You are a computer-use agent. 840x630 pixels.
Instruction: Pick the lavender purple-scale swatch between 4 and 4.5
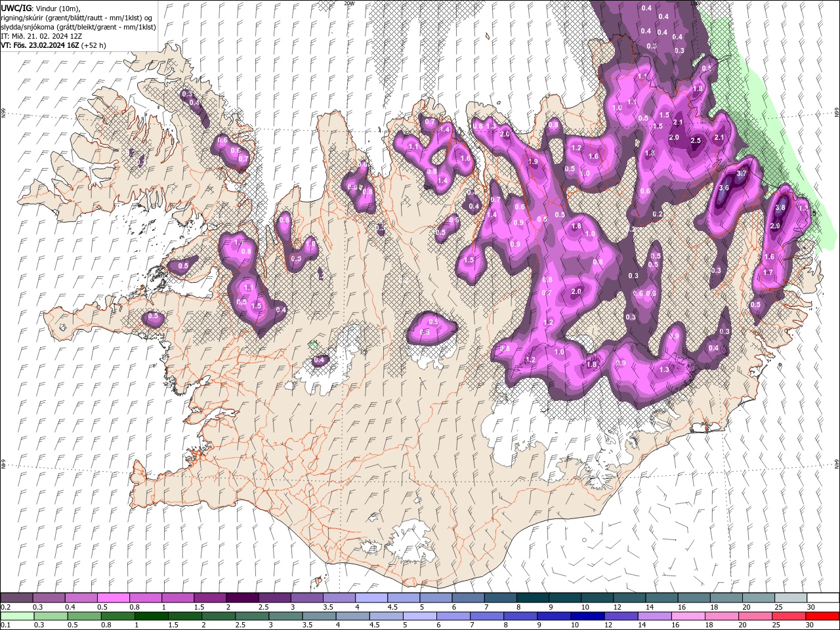click(x=371, y=598)
